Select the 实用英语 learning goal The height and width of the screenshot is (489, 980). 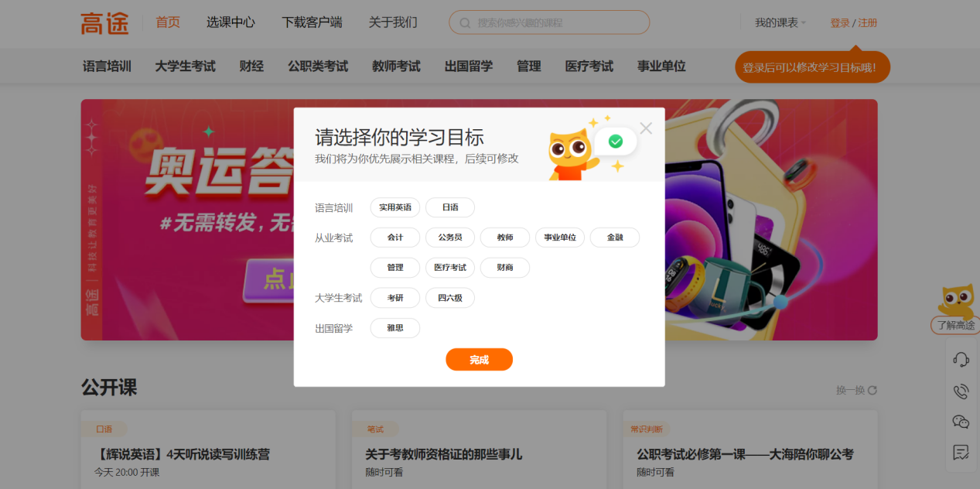tap(395, 207)
